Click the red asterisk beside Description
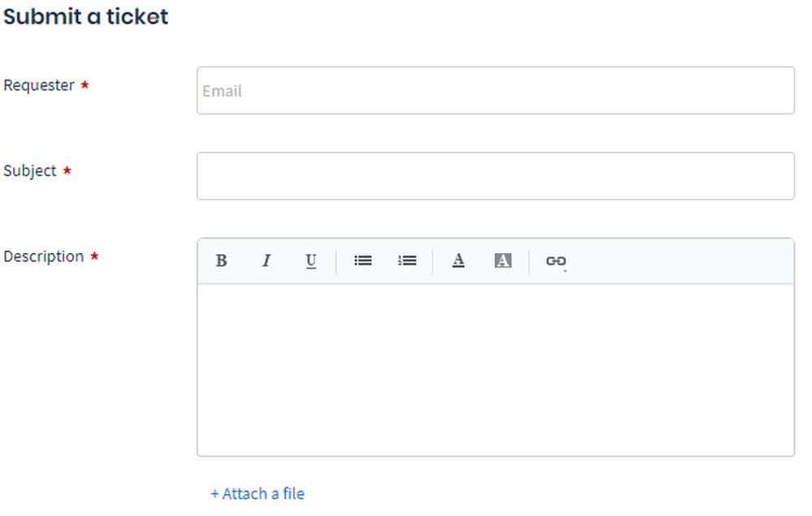 coord(94,257)
